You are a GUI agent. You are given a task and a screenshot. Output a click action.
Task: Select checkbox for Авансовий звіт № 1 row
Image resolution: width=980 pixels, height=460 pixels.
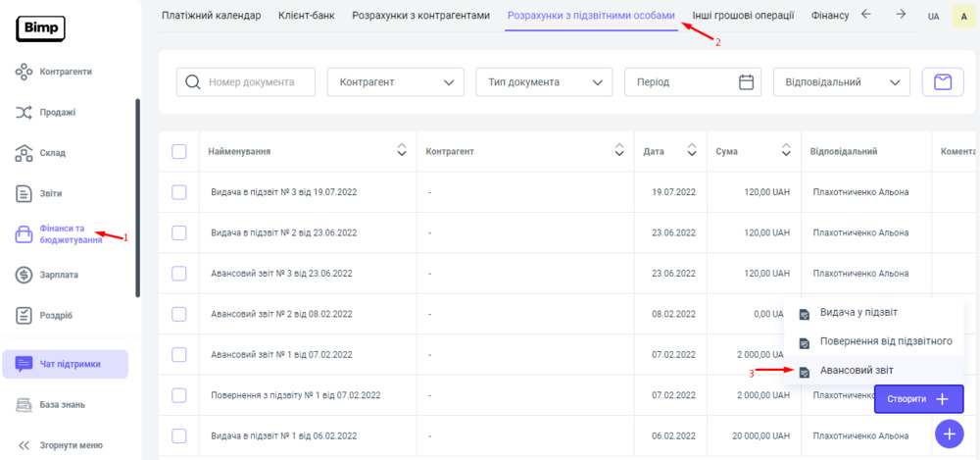point(179,354)
